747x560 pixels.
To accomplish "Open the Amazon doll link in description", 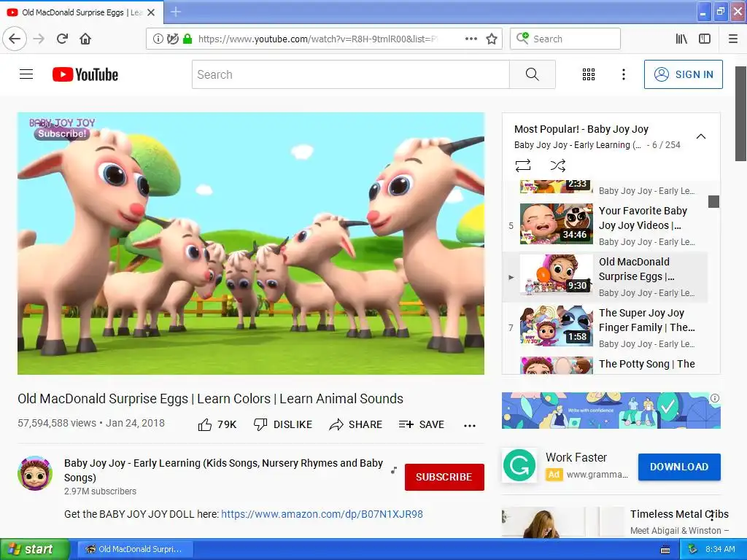I will point(322,514).
